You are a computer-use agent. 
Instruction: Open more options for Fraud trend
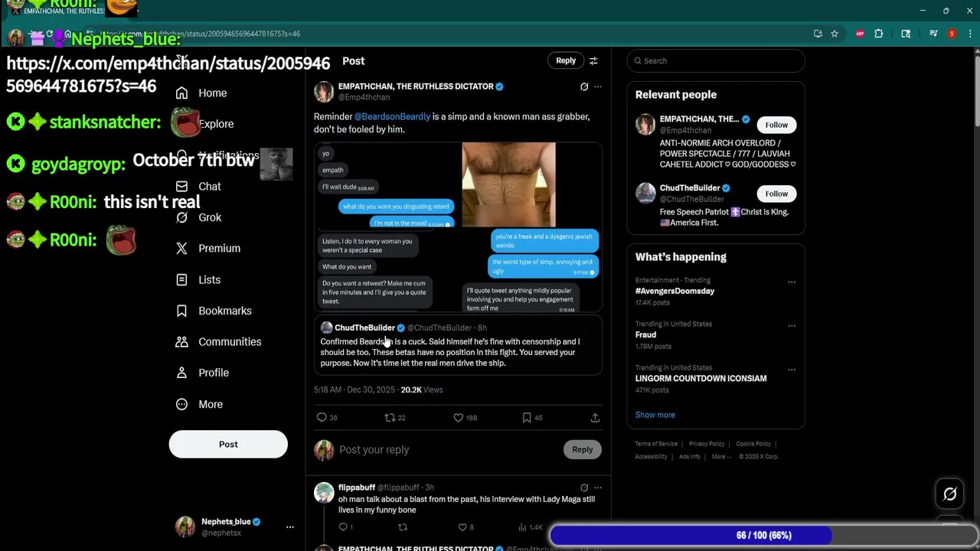coord(792,326)
